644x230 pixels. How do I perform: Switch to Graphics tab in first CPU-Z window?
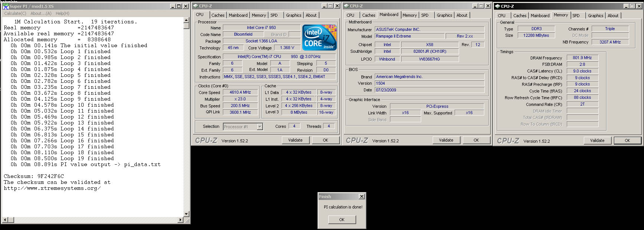294,15
